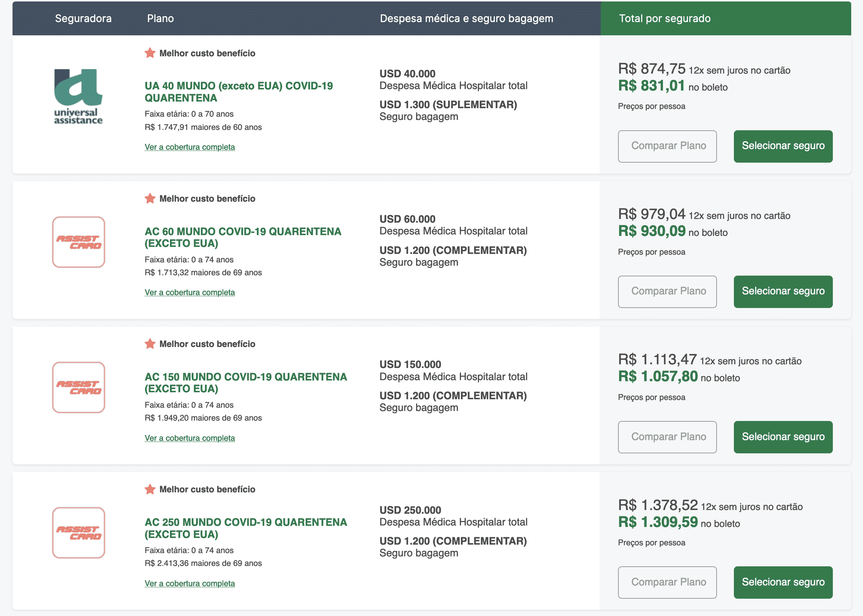Click R$ 1.949,20 maiores de 69 anos
The height and width of the screenshot is (616, 863).
(203, 418)
